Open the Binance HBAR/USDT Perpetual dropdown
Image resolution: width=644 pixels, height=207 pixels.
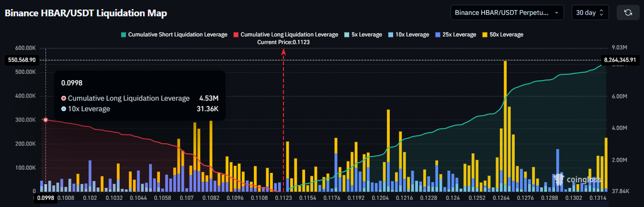click(x=507, y=12)
